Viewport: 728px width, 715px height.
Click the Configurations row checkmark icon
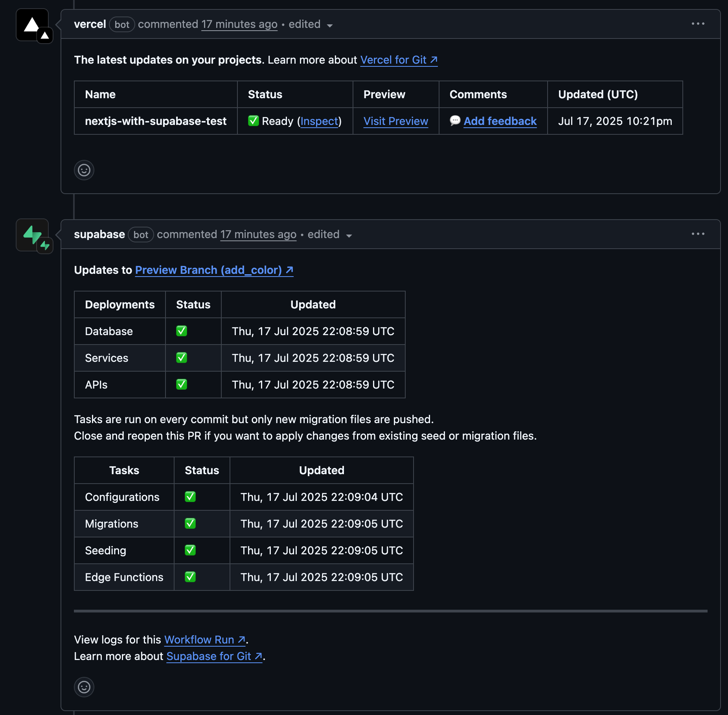tap(190, 497)
